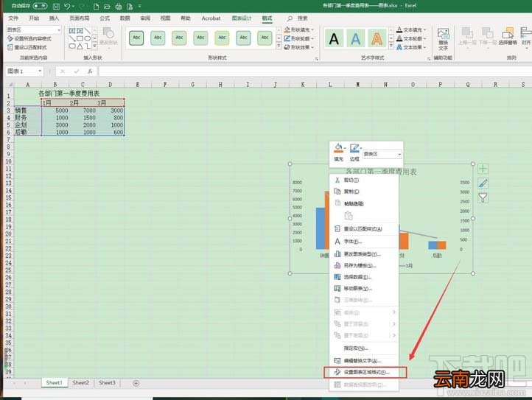Image resolution: width=532 pixels, height=400 pixels.
Task: Expand the Quick Access Toolbar customize arrow
Action: (x=140, y=6)
